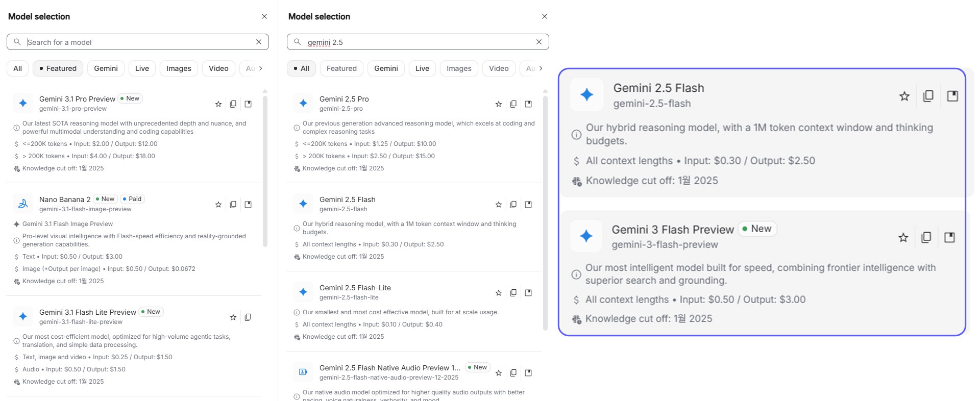This screenshot has height=401, width=980.
Task: Copy Gemini 2.5 Flash-Lite model ID
Action: coord(513,293)
